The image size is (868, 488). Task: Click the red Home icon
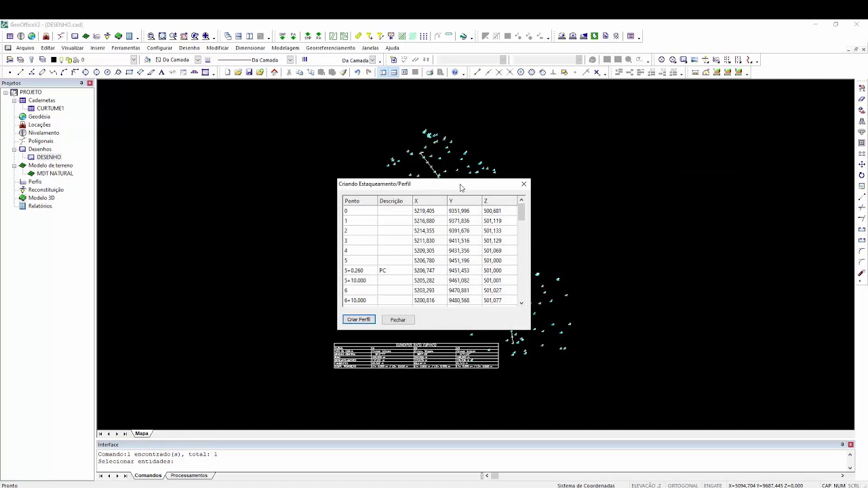(275, 72)
